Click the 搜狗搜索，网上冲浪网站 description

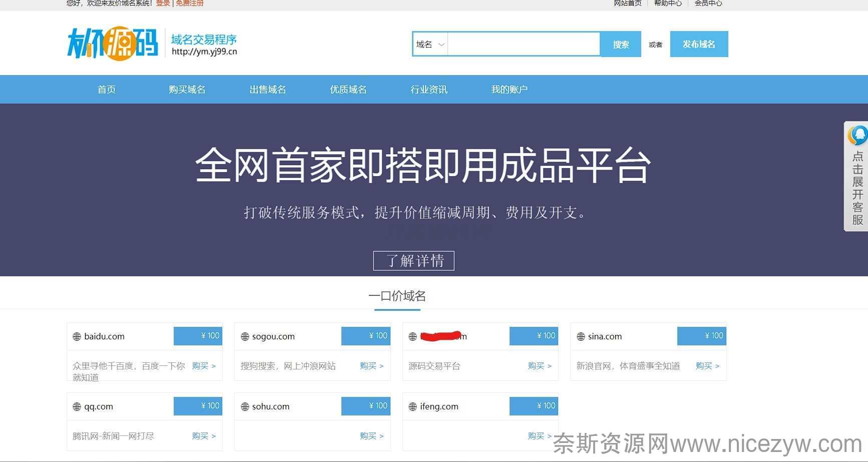(288, 366)
